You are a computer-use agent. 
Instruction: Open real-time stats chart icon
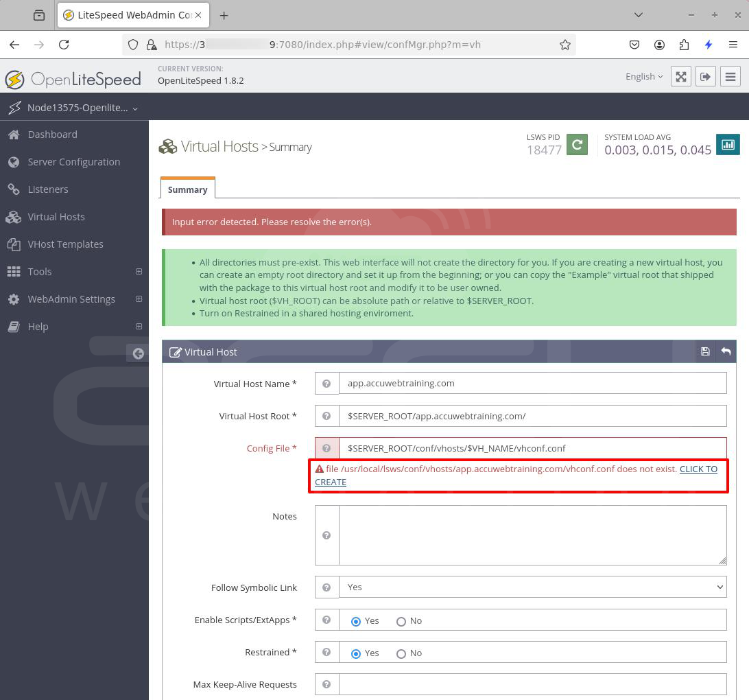[x=728, y=144]
